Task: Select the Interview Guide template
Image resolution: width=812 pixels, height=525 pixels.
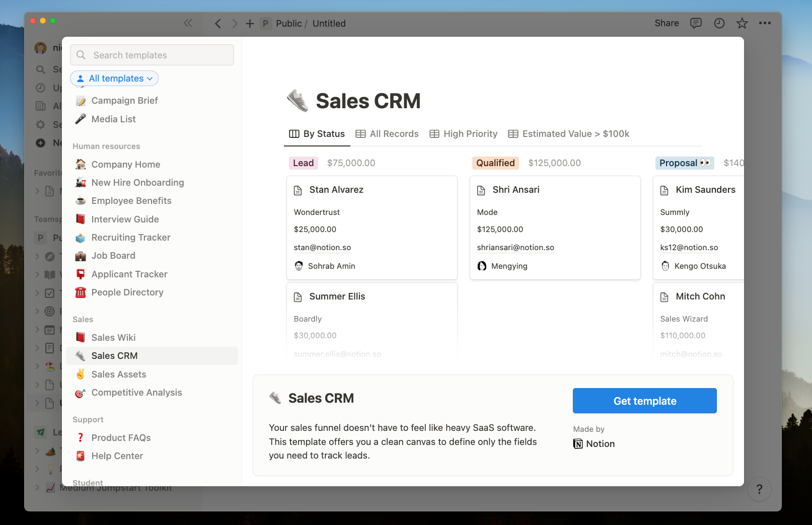Action: [152, 219]
